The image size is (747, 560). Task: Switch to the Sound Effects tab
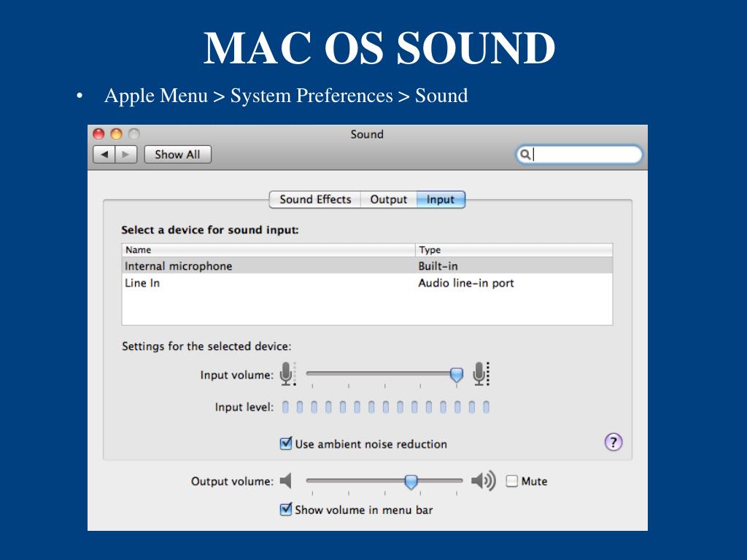[x=315, y=200]
